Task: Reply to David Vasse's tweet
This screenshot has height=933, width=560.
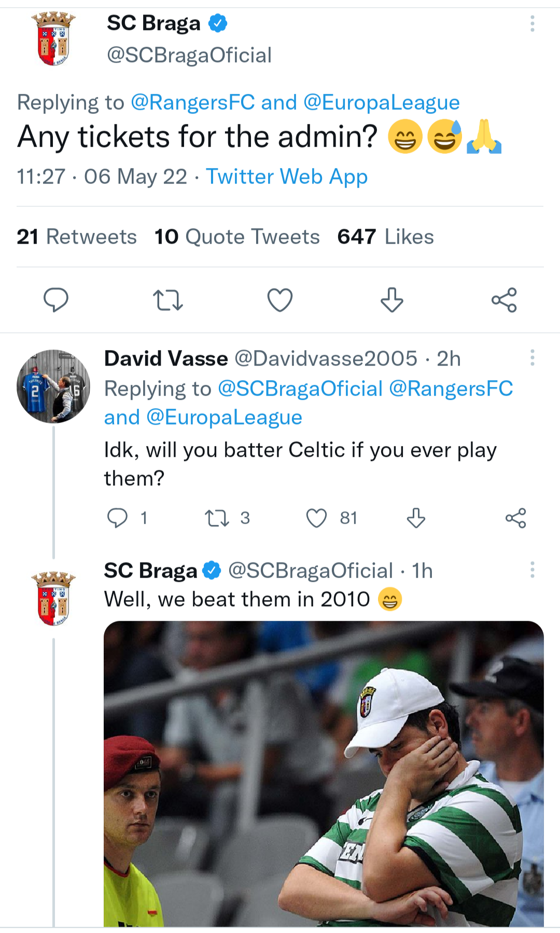Action: click(117, 518)
